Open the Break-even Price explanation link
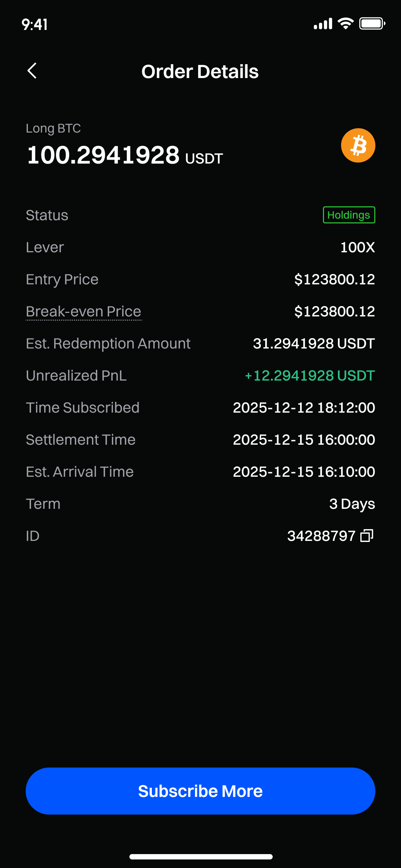 point(84,311)
